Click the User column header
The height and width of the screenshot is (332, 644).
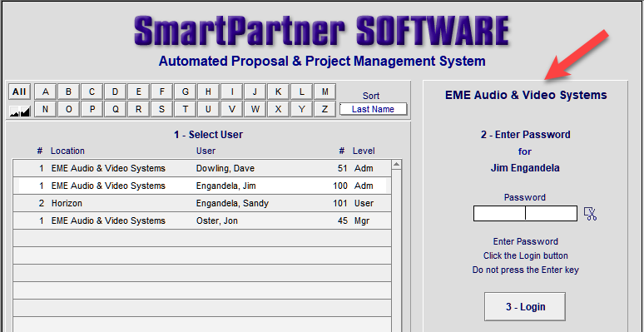tap(206, 151)
